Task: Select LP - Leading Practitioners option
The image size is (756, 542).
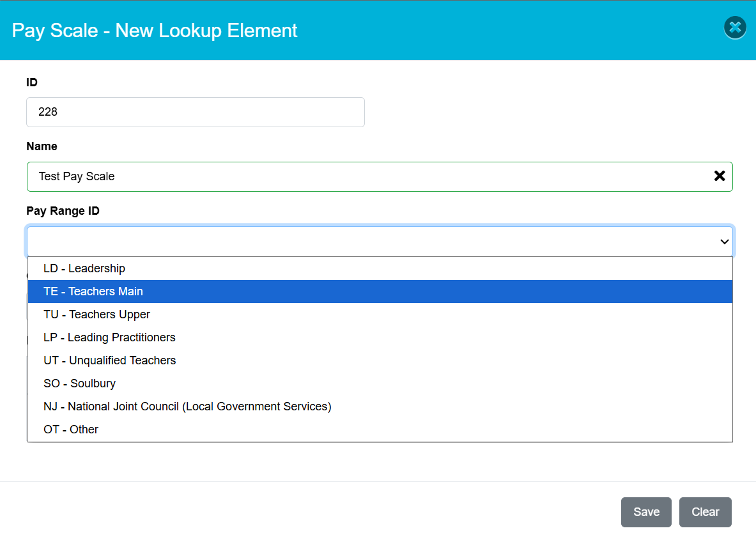Action: (109, 337)
